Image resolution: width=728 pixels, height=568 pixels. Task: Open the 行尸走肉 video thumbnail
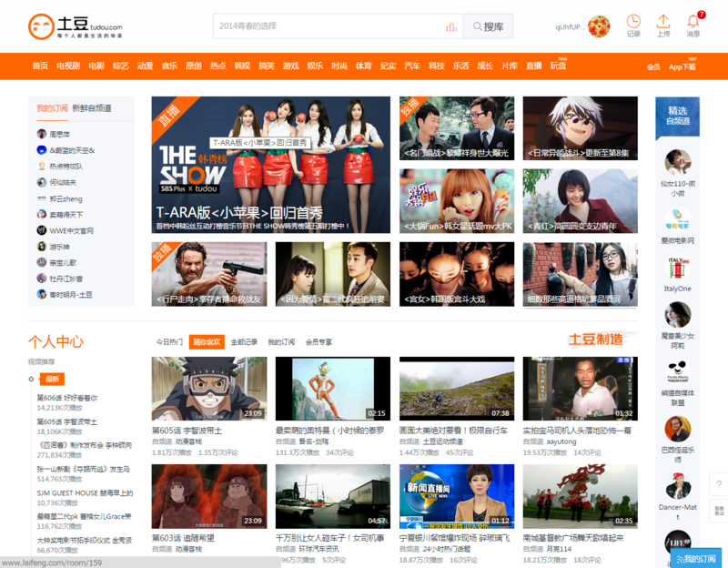[209, 274]
